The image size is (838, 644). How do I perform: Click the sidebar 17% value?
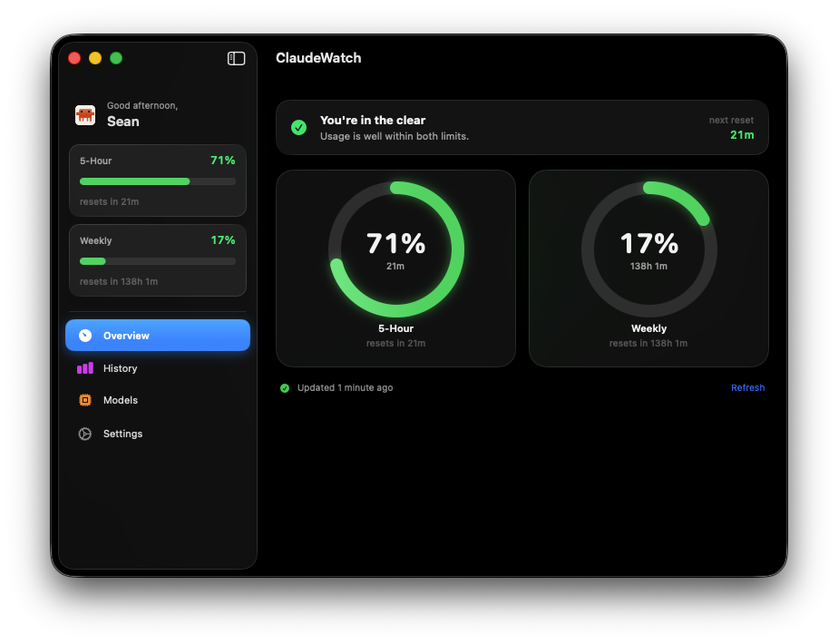(223, 240)
